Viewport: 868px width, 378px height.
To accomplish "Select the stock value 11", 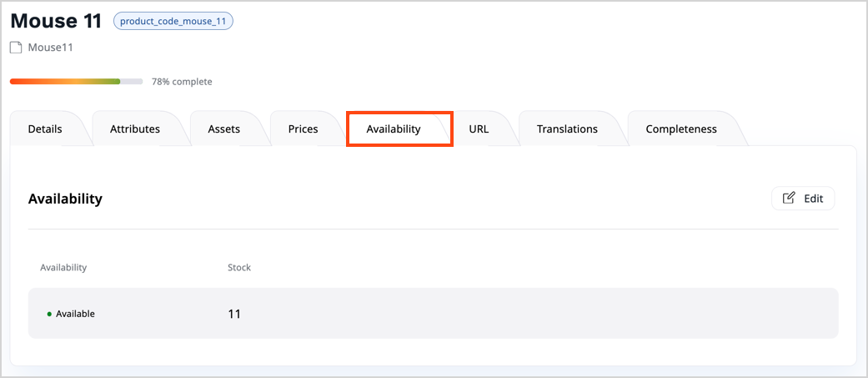I will [234, 314].
